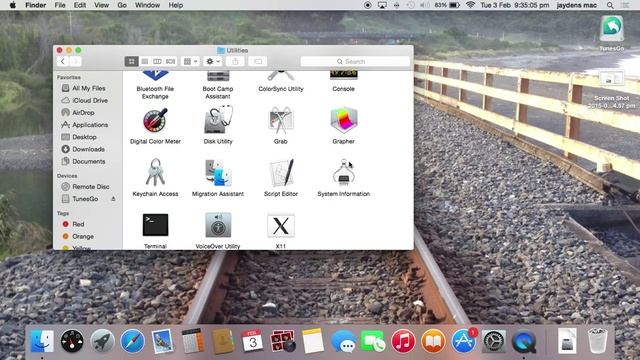The width and height of the screenshot is (640, 360).
Task: Open the View menu
Action: [101, 5]
